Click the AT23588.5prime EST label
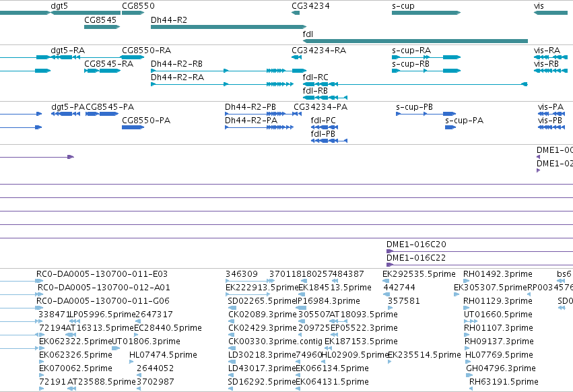 coord(101,382)
